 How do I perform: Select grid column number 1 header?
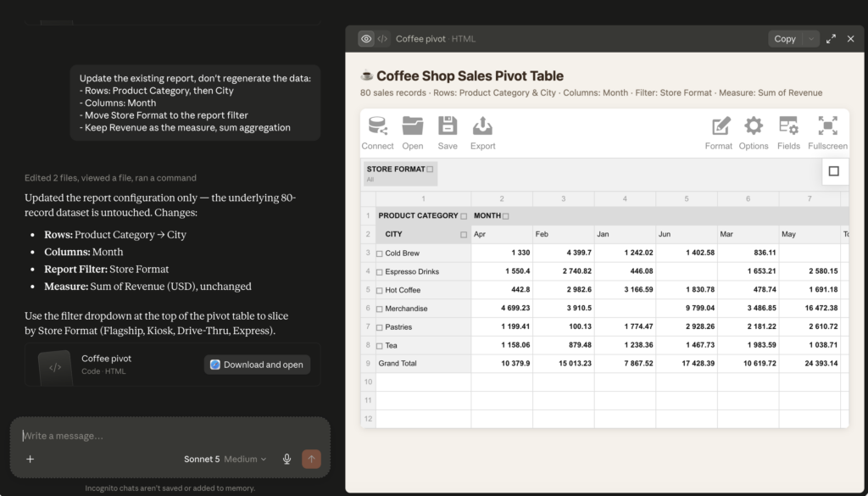click(424, 198)
